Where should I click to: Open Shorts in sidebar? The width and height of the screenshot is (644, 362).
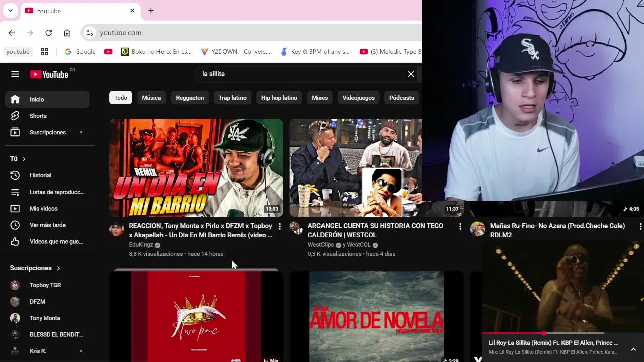(47, 116)
